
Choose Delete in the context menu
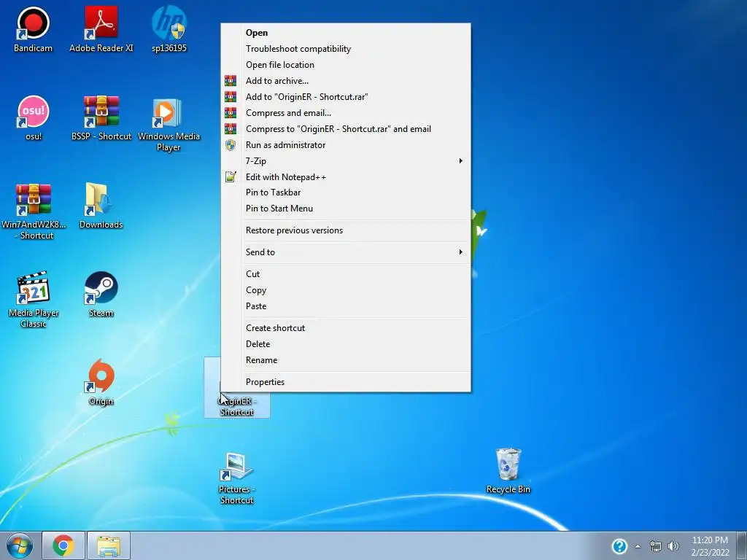coord(346,344)
